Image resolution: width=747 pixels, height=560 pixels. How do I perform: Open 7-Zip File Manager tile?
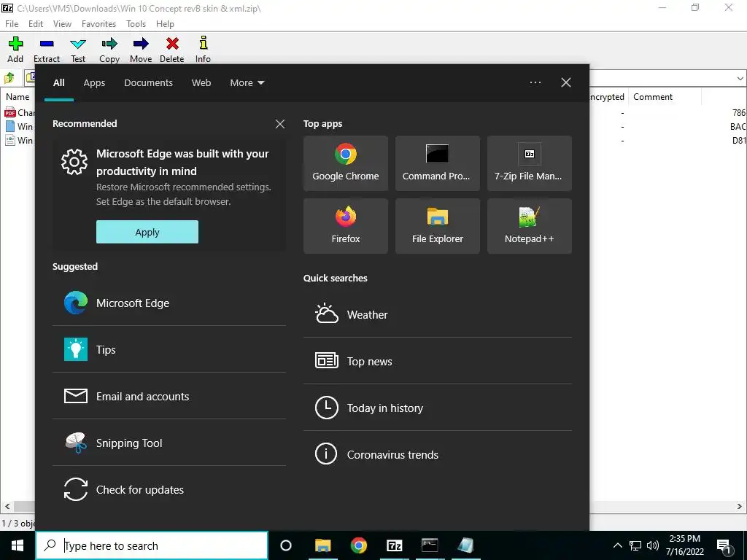point(530,163)
